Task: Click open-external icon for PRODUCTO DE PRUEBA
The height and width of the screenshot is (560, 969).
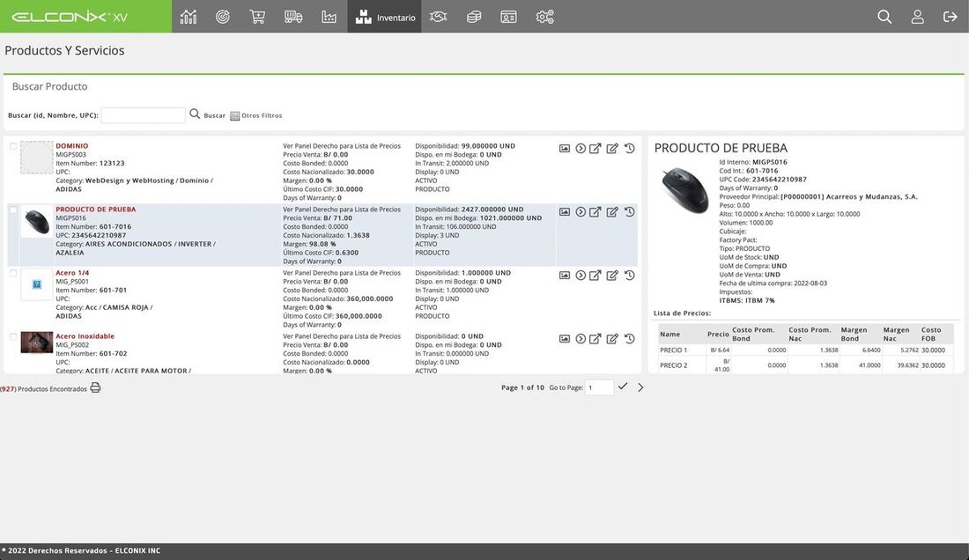Action: [595, 212]
